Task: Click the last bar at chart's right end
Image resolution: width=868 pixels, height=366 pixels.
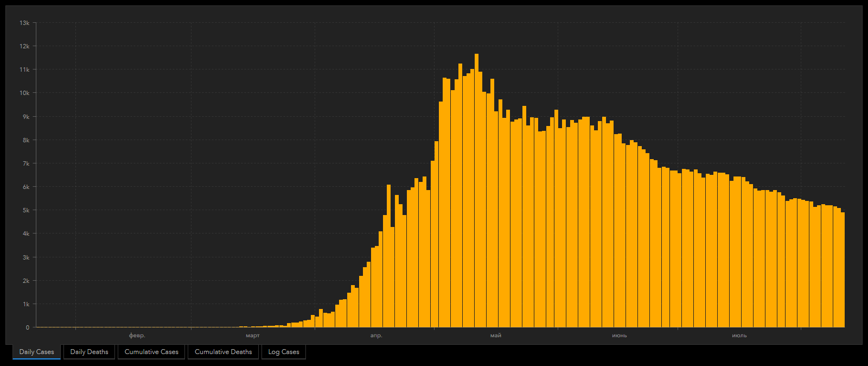Action: point(843,270)
